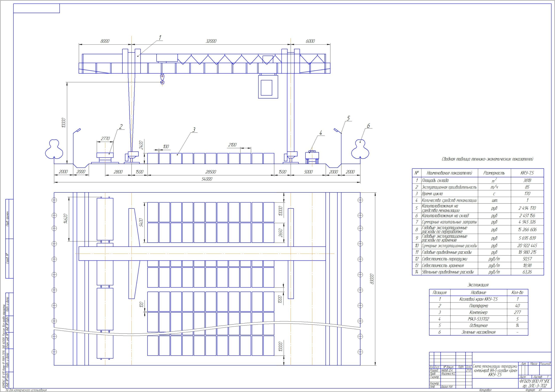Click the 'Капиталовложения на склад' row

478,216
